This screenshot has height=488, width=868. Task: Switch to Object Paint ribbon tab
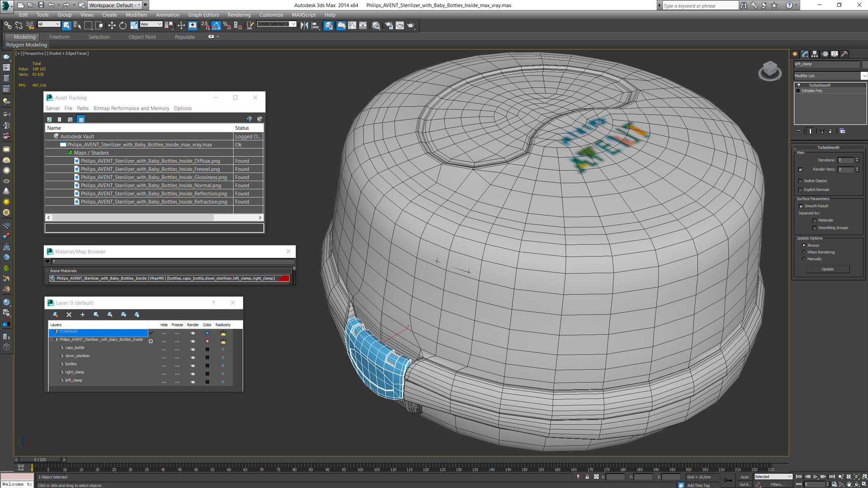pyautogui.click(x=142, y=37)
